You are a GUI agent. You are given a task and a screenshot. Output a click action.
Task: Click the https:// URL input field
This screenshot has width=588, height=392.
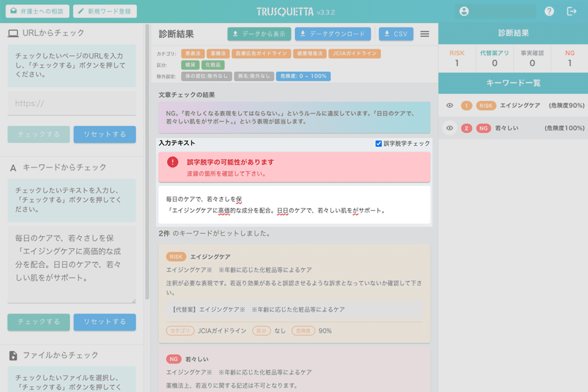coord(72,104)
